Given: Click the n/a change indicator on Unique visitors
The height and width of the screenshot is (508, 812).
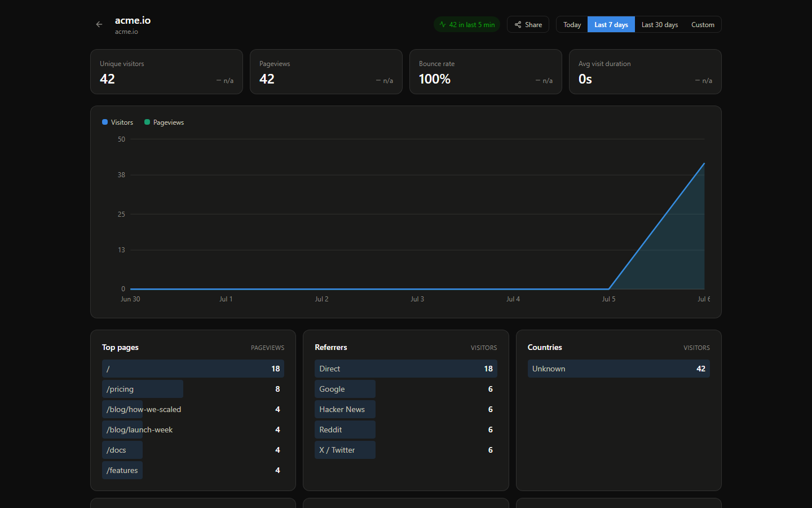Looking at the screenshot, I should tap(225, 81).
